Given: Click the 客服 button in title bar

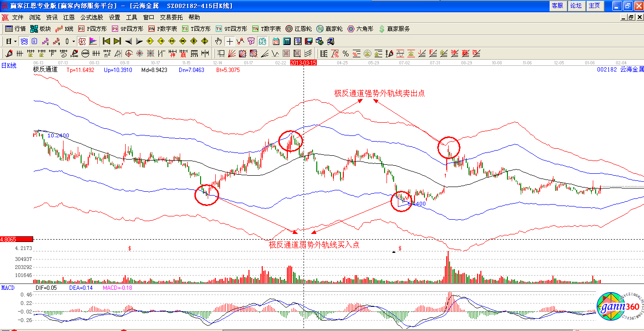Looking at the screenshot, I should click(x=557, y=6).
